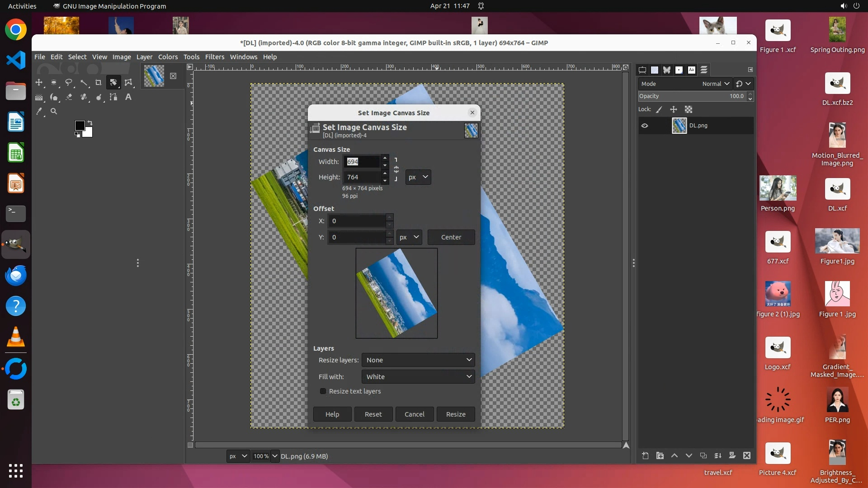Select the Text tool
Viewport: 868px width, 488px height.
point(128,97)
